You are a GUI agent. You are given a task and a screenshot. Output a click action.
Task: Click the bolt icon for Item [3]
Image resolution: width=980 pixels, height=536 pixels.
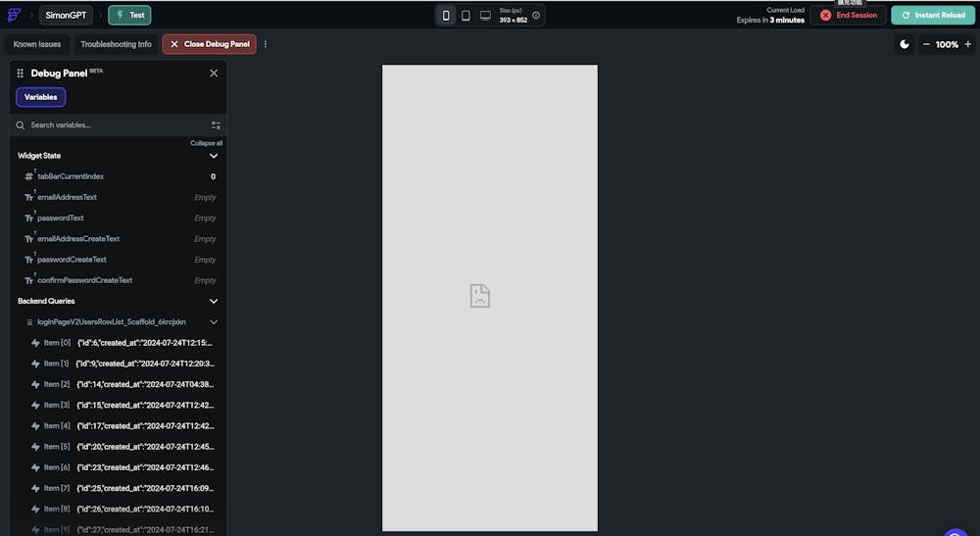[35, 406]
